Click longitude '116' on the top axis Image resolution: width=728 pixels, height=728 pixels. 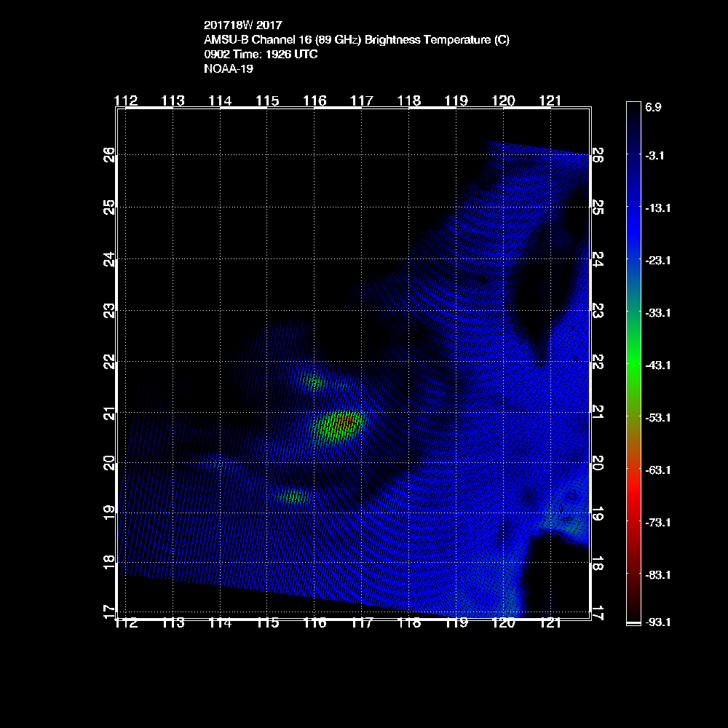click(x=314, y=100)
